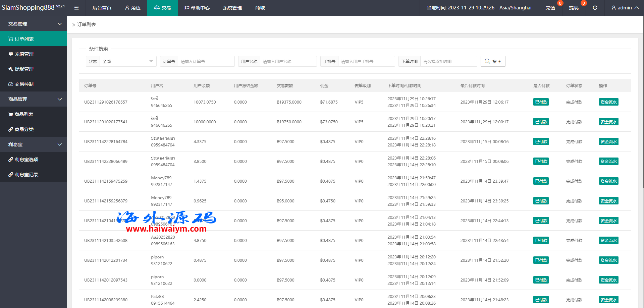The image size is (644, 308).
Task: Open 商品分类 in the sidebar
Action: [x=24, y=129]
